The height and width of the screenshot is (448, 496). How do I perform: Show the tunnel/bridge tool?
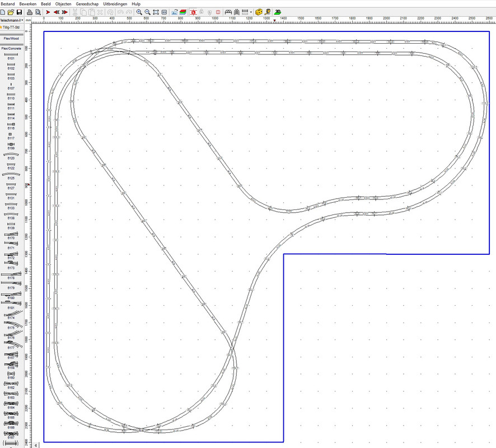(228, 12)
